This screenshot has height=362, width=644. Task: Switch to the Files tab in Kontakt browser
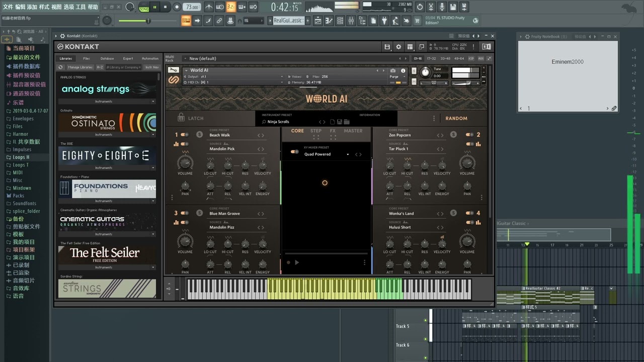87,58
